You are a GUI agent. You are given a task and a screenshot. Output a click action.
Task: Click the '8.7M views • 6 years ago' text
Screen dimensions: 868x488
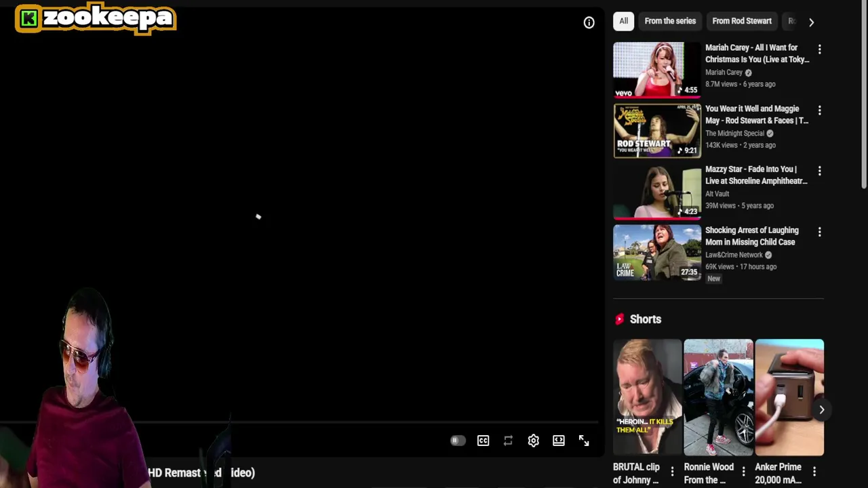coord(740,84)
